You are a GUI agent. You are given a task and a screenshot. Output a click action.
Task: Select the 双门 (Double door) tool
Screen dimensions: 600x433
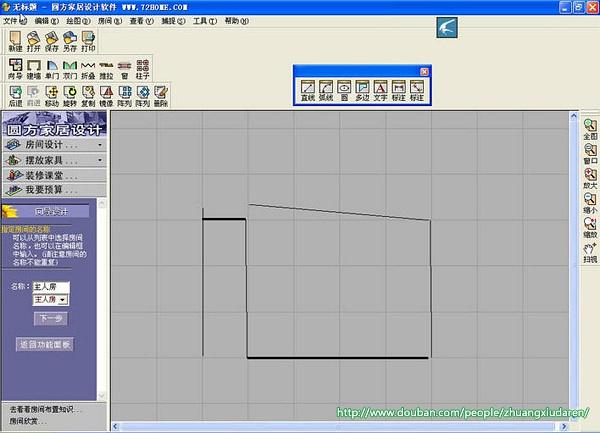(70, 68)
